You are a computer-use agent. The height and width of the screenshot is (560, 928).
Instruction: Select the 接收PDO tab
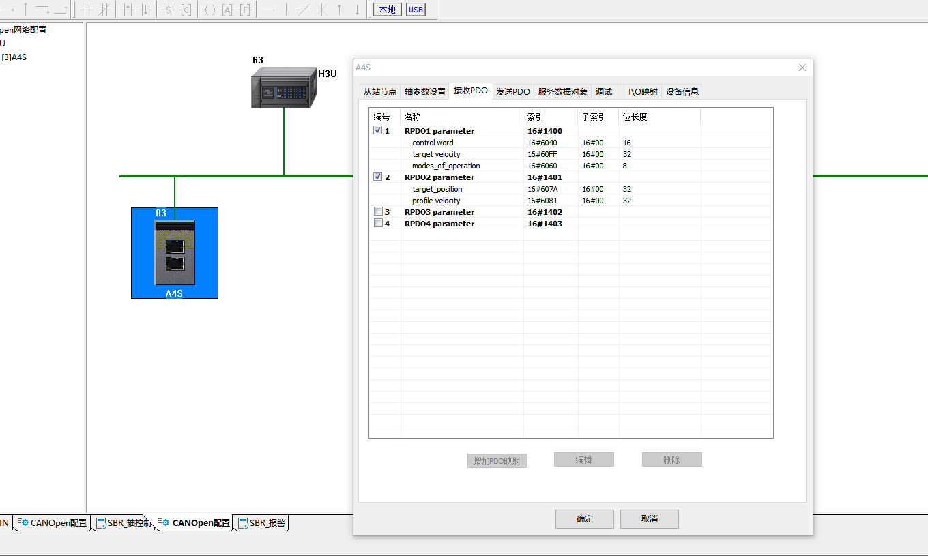tap(471, 90)
